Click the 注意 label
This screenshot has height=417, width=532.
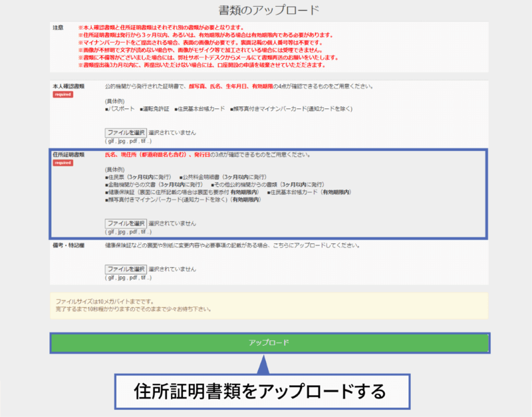58,27
